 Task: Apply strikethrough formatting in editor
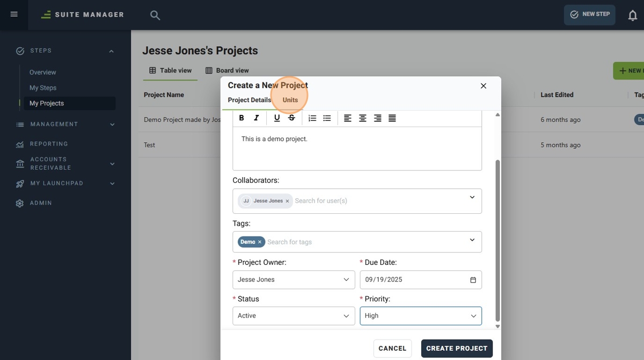pos(291,118)
